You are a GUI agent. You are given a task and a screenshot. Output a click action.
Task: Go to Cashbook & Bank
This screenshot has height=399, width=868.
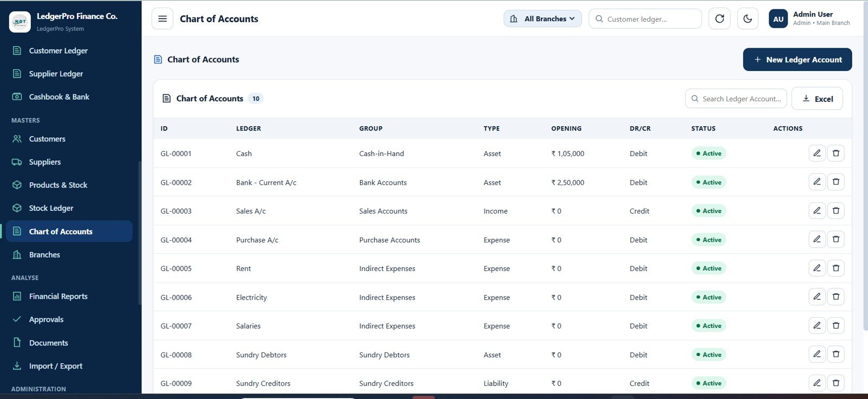pos(69,97)
